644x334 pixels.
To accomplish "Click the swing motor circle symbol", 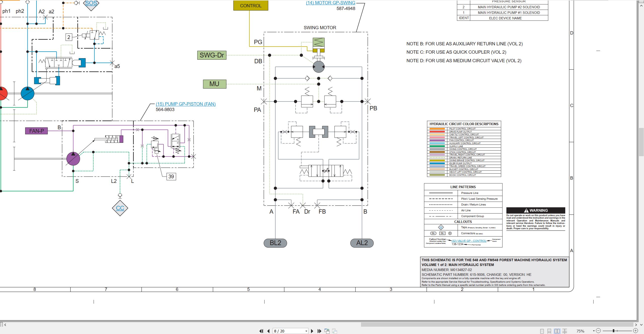I will click(x=318, y=67).
